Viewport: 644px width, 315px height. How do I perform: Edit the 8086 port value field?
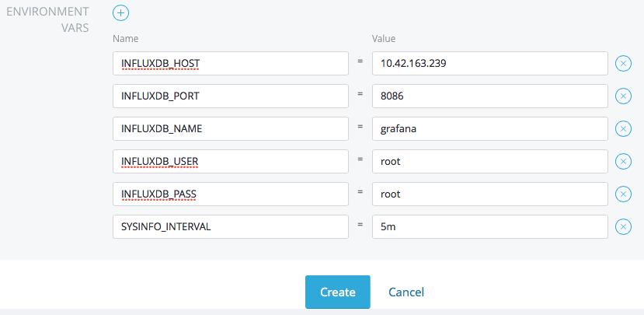pyautogui.click(x=489, y=96)
